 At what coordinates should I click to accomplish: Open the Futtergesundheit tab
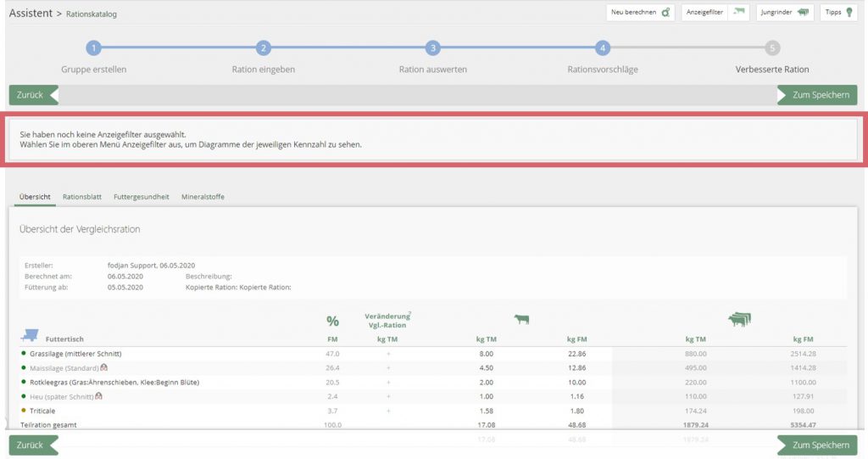(142, 197)
